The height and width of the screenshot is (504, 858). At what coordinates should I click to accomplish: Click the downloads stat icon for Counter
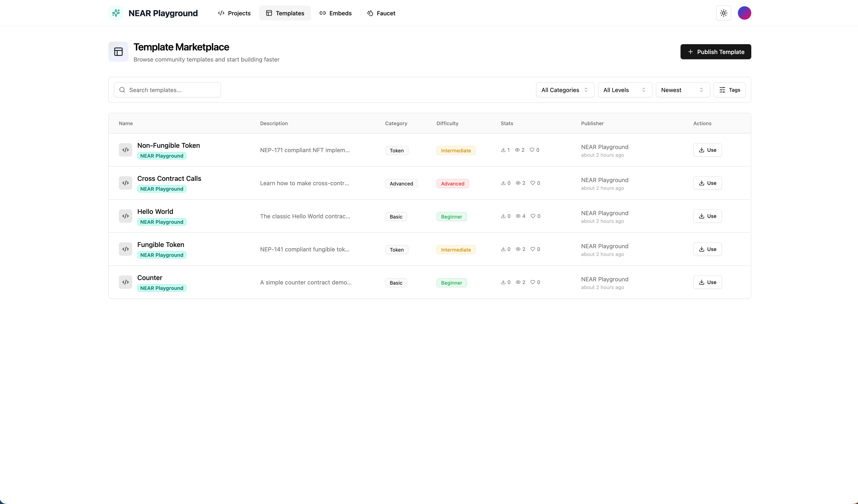(x=503, y=282)
